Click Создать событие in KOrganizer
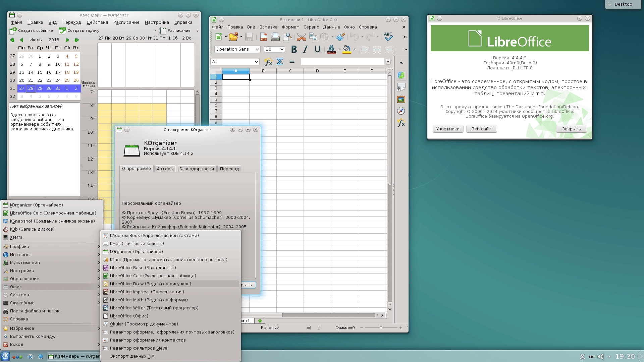The image size is (644, 362). click(31, 31)
